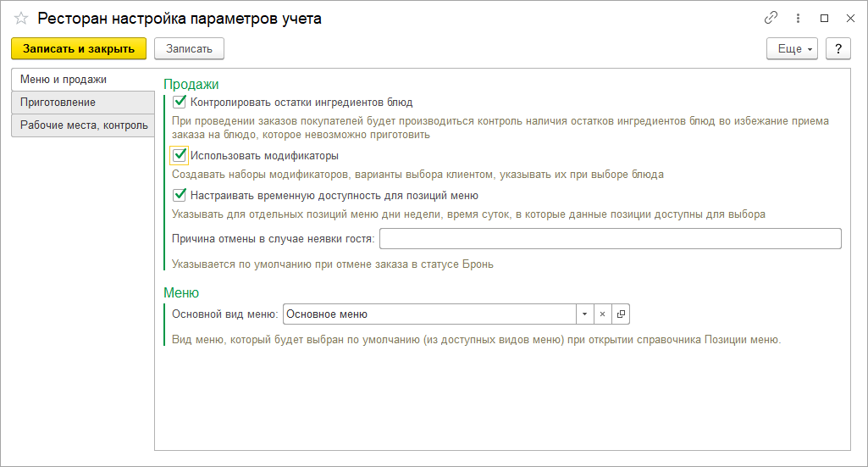
Task: Click the question mark help button
Action: click(x=838, y=48)
